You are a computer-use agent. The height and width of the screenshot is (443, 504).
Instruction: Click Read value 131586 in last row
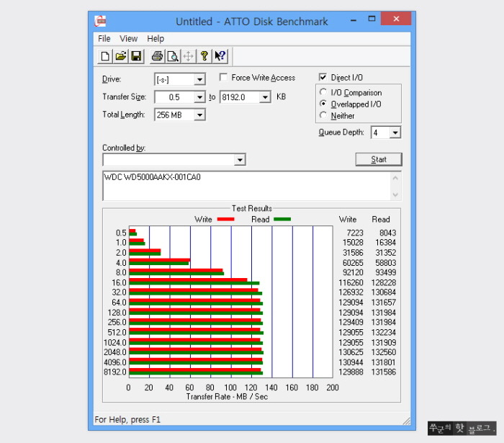(384, 372)
